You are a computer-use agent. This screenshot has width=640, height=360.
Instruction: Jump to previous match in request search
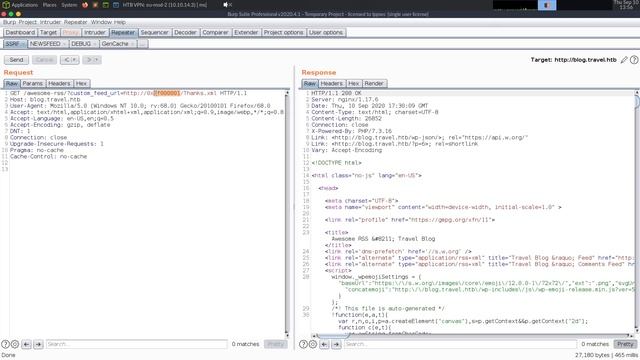click(x=27, y=344)
